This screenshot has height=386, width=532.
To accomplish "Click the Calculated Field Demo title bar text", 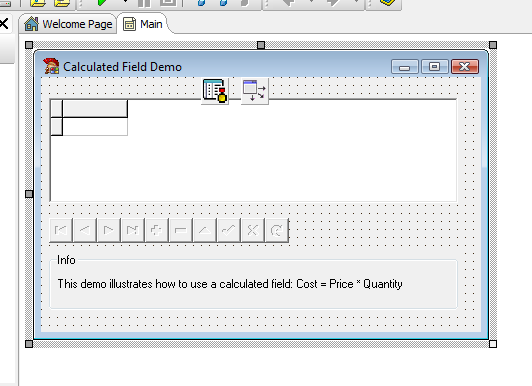I will coord(122,67).
